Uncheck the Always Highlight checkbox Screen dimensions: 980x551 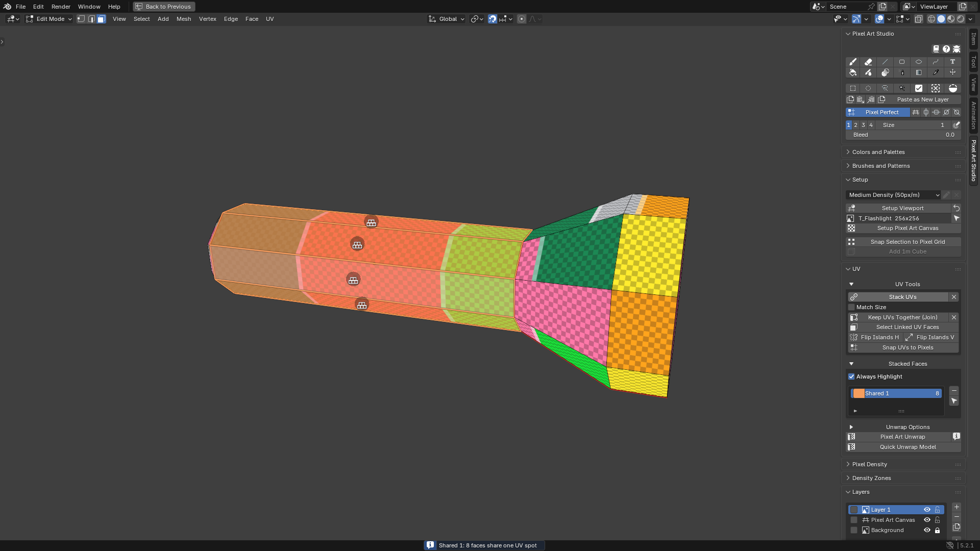[x=851, y=377]
